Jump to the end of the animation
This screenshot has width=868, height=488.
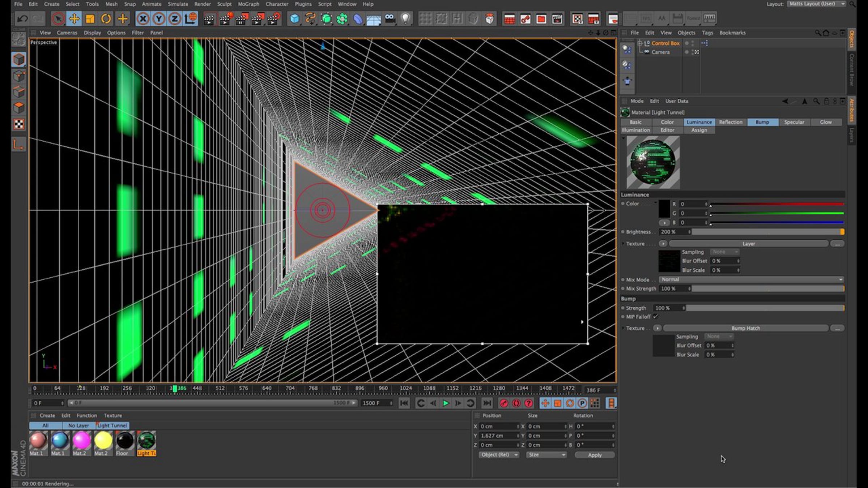pos(487,403)
